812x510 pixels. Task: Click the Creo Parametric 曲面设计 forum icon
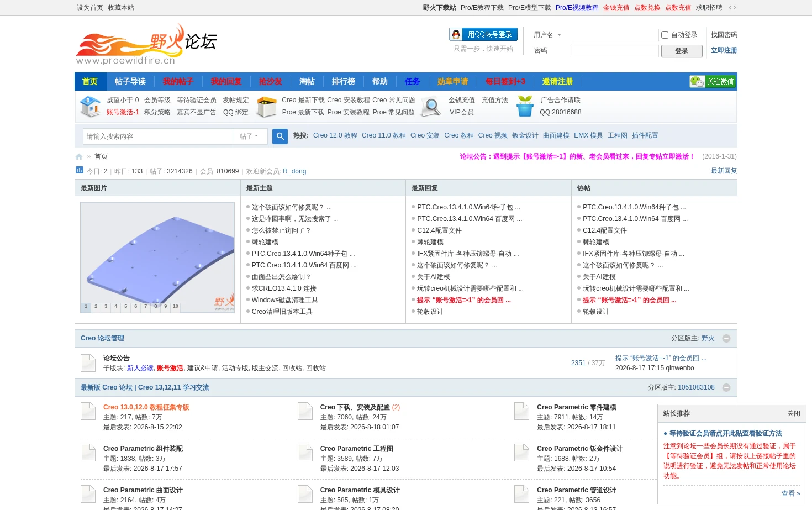click(88, 494)
